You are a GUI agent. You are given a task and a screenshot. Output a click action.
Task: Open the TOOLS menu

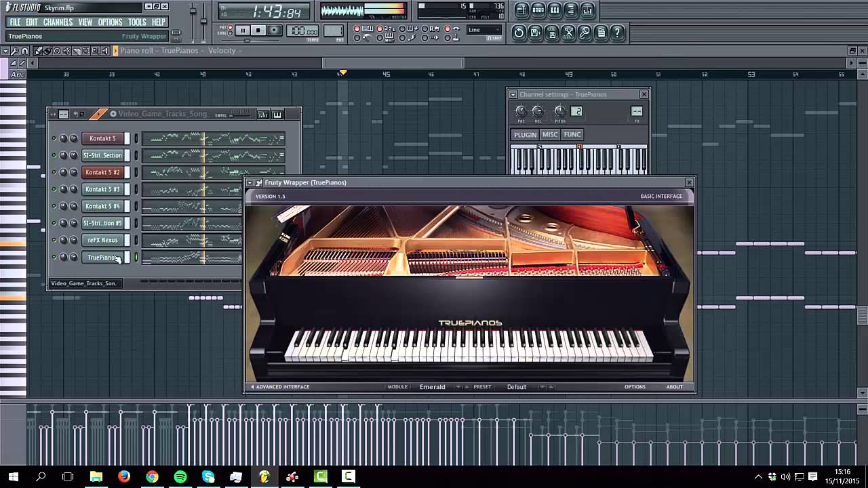(137, 22)
